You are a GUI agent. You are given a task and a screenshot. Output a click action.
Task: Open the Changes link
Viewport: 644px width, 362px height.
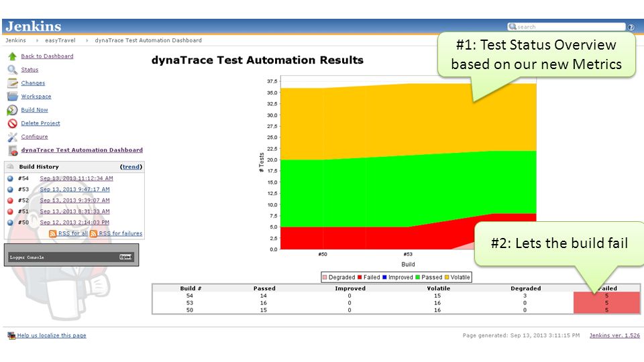coord(33,83)
